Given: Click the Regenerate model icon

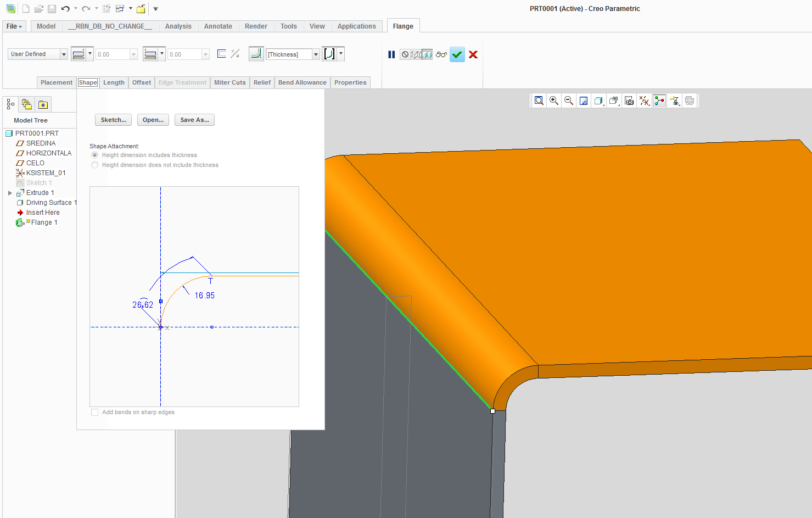Looking at the screenshot, I should (x=107, y=9).
